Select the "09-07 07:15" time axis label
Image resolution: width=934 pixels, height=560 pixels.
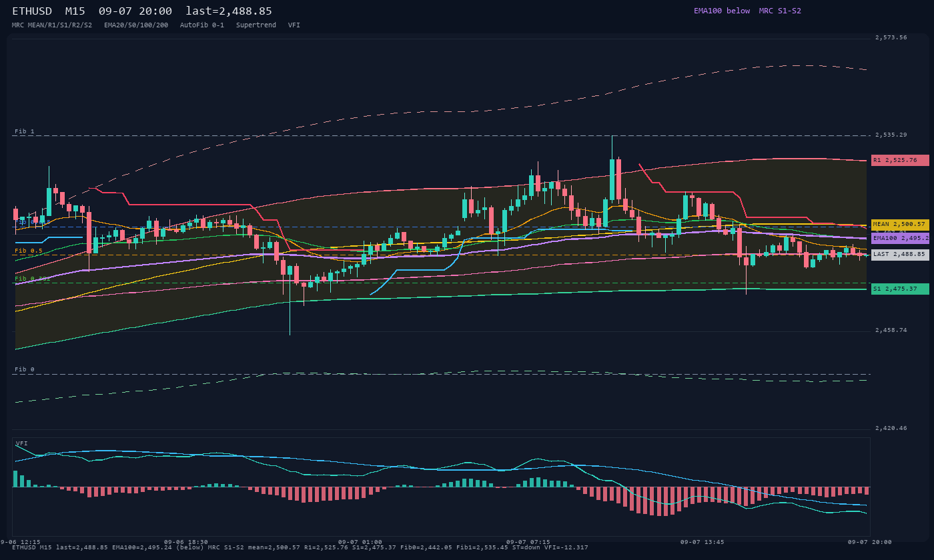point(528,542)
